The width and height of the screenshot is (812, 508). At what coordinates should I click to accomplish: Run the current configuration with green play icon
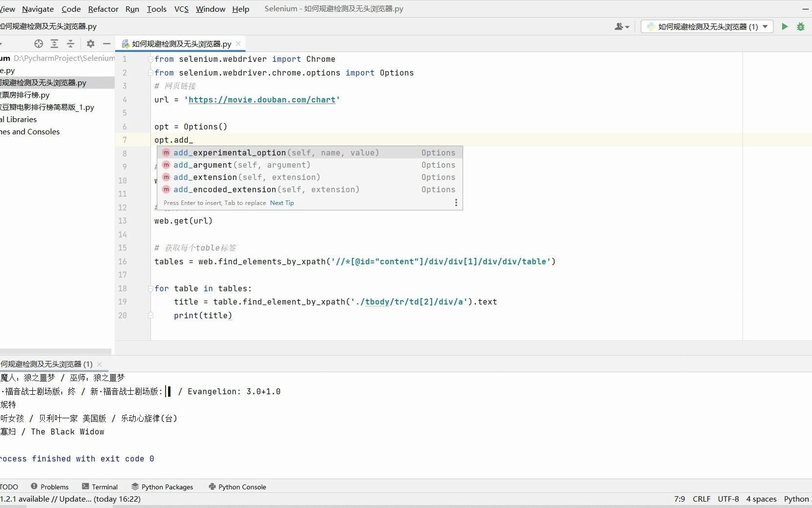[785, 26]
